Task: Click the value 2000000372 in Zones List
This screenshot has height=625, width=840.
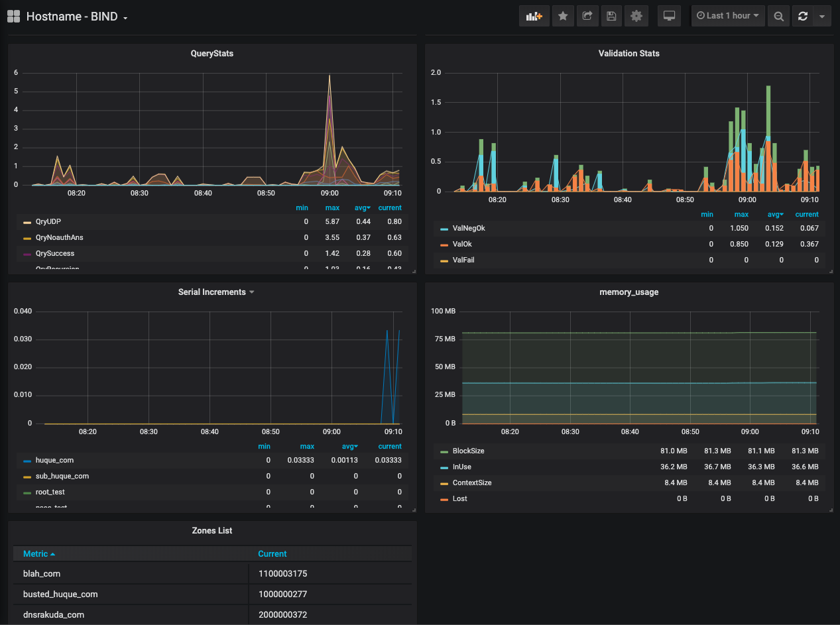Action: (x=282, y=614)
